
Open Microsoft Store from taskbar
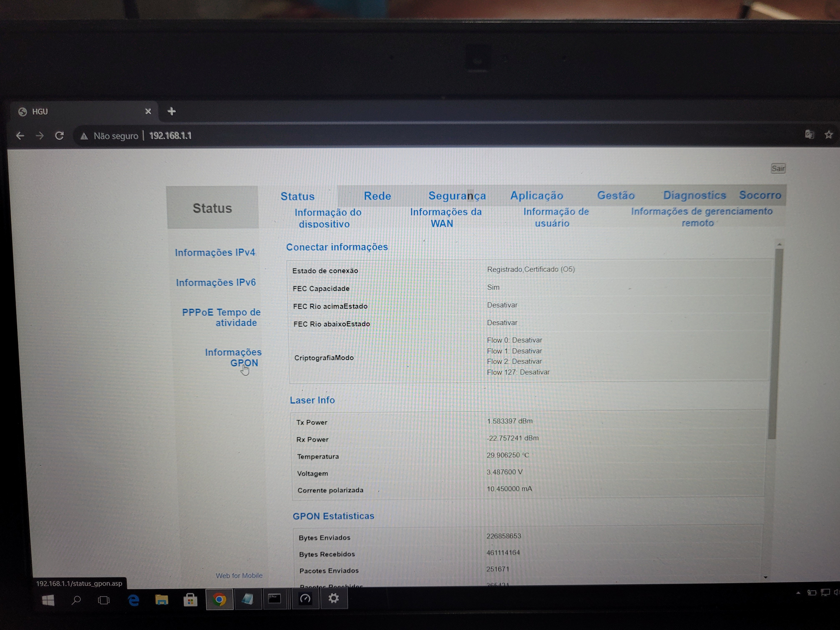[190, 600]
